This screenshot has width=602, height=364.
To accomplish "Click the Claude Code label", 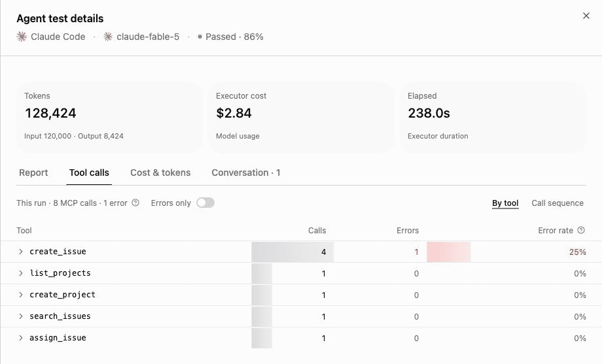I will (x=58, y=37).
